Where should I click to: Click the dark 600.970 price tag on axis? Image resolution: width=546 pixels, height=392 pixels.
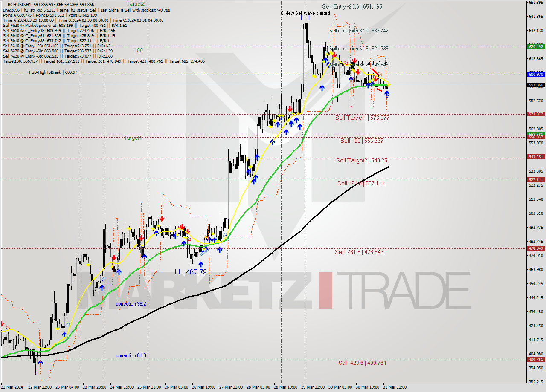(x=536, y=75)
